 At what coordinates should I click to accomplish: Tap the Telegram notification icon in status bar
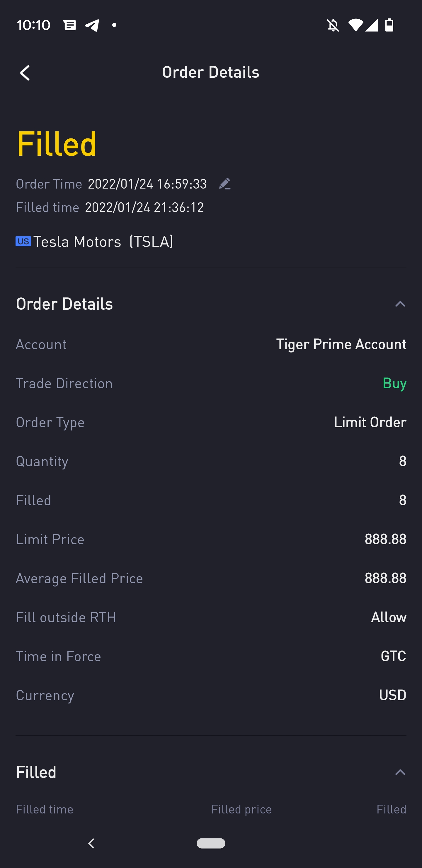coord(92,25)
